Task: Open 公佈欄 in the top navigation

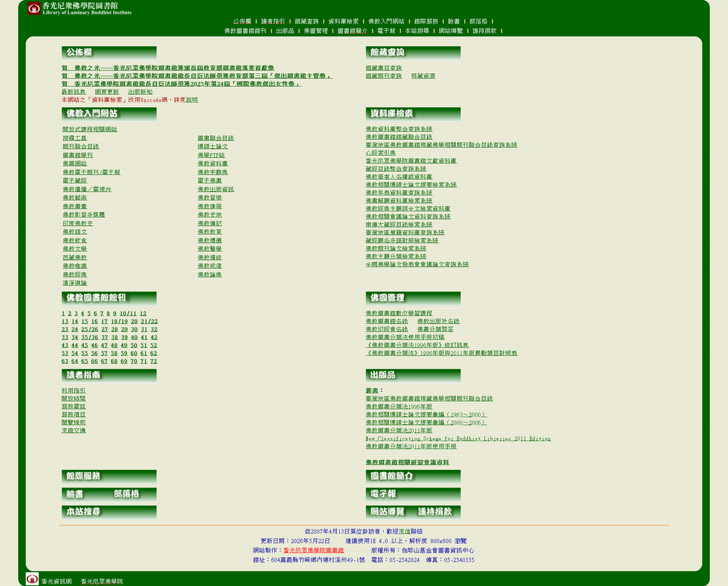Action: pos(242,22)
